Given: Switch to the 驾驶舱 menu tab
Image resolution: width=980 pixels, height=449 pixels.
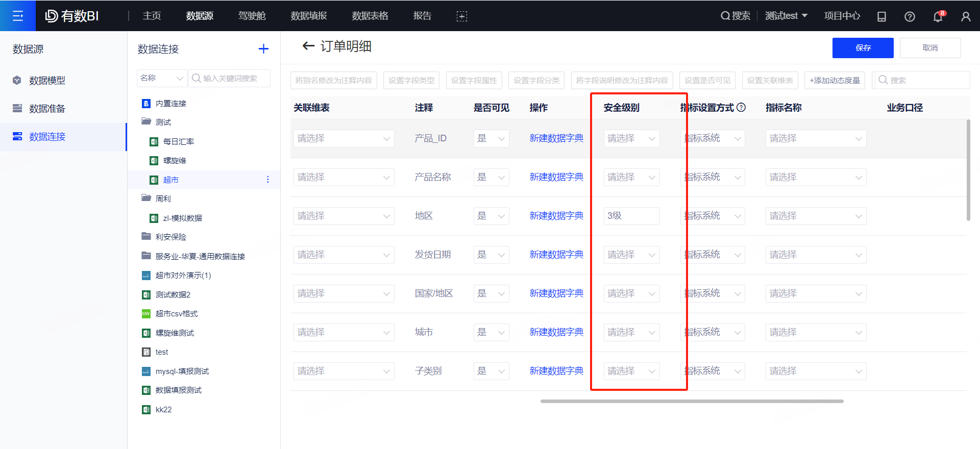Looking at the screenshot, I should click(x=252, y=16).
